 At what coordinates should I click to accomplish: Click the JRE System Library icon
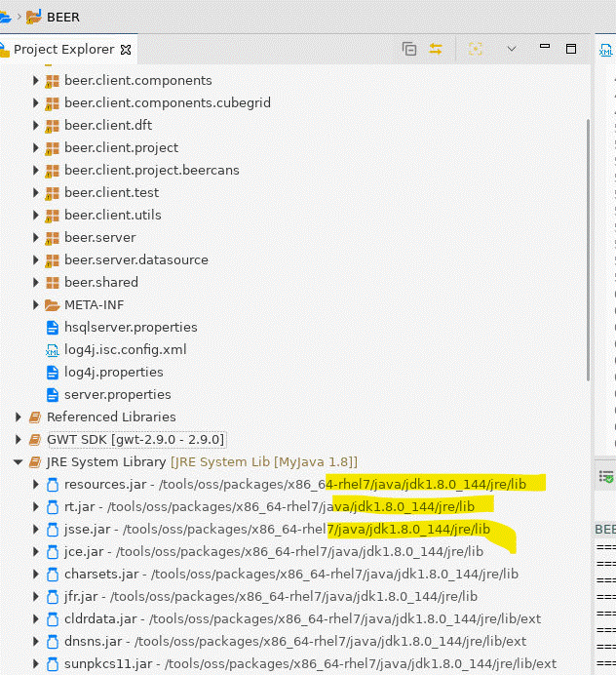[35, 462]
